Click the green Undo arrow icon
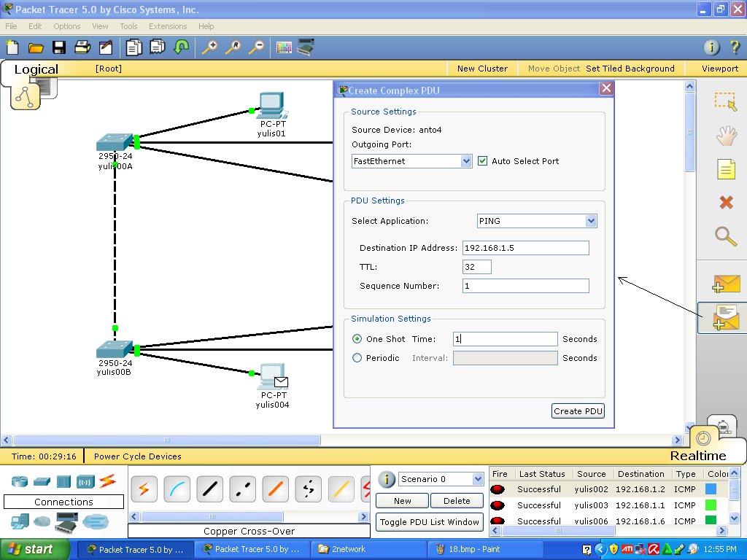This screenshot has width=747, height=560. coord(182,47)
